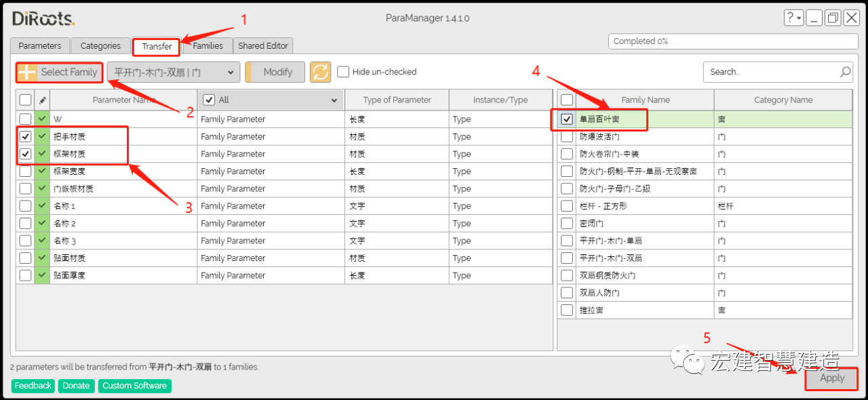Screen dimensions: 868x400
Task: Open the 平开门-木门-双扇 family dropdown
Action: (174, 72)
